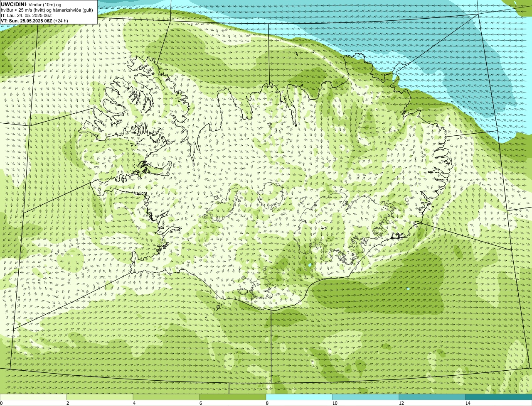Click the scale label '12' under the legend

click(401, 403)
